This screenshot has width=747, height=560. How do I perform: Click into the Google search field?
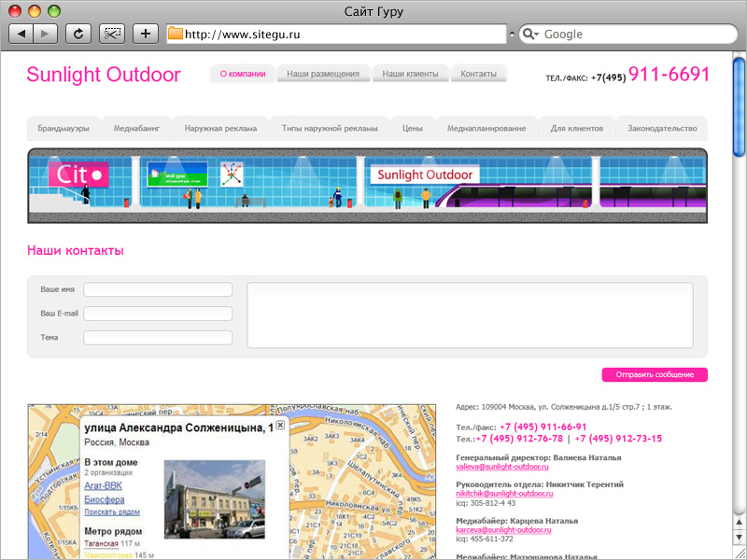627,35
